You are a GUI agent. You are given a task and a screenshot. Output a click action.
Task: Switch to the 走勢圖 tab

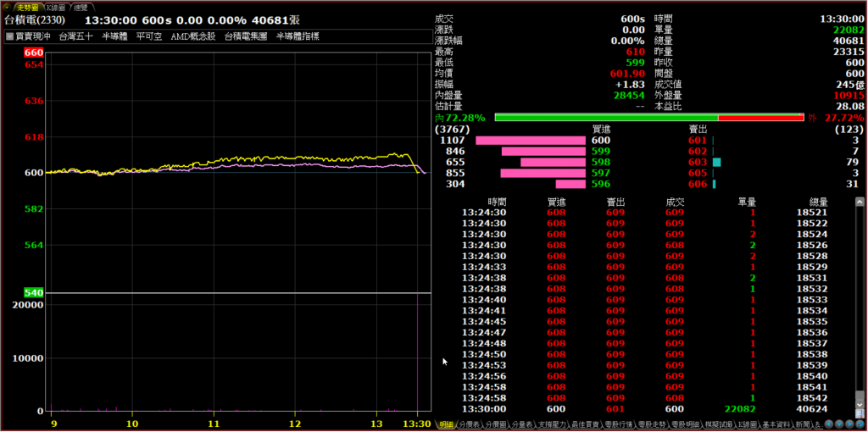tap(26, 8)
